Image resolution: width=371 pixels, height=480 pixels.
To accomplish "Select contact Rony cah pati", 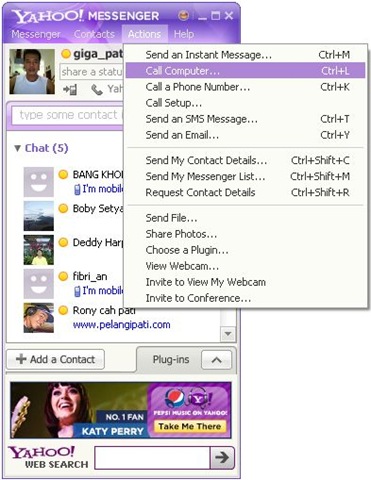I will [104, 310].
